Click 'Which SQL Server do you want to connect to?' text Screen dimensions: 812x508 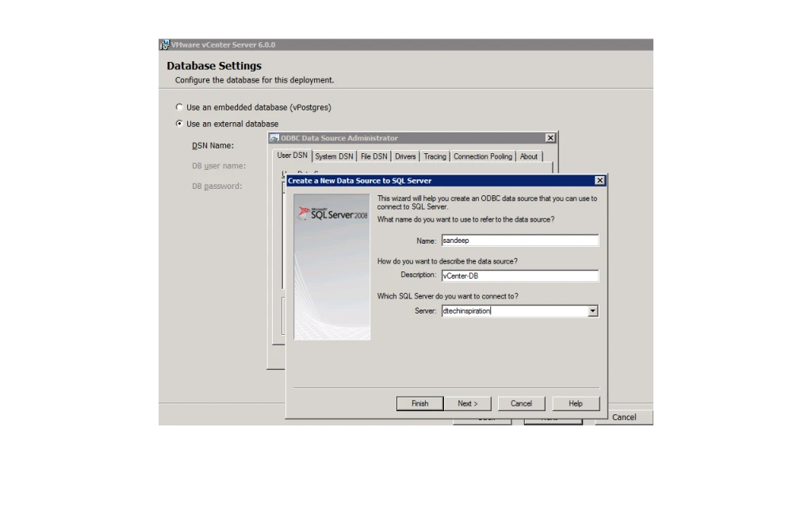447,297
